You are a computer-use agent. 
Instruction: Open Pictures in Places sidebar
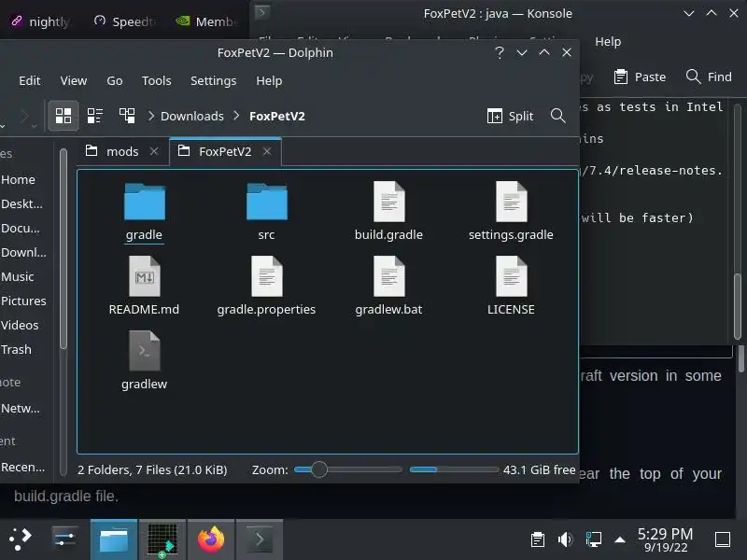click(26, 301)
